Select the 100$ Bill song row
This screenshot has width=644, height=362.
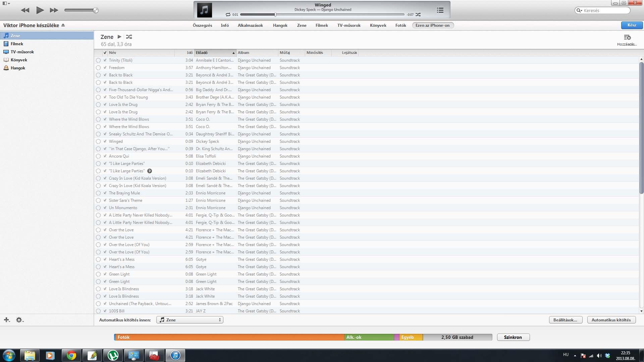366,311
